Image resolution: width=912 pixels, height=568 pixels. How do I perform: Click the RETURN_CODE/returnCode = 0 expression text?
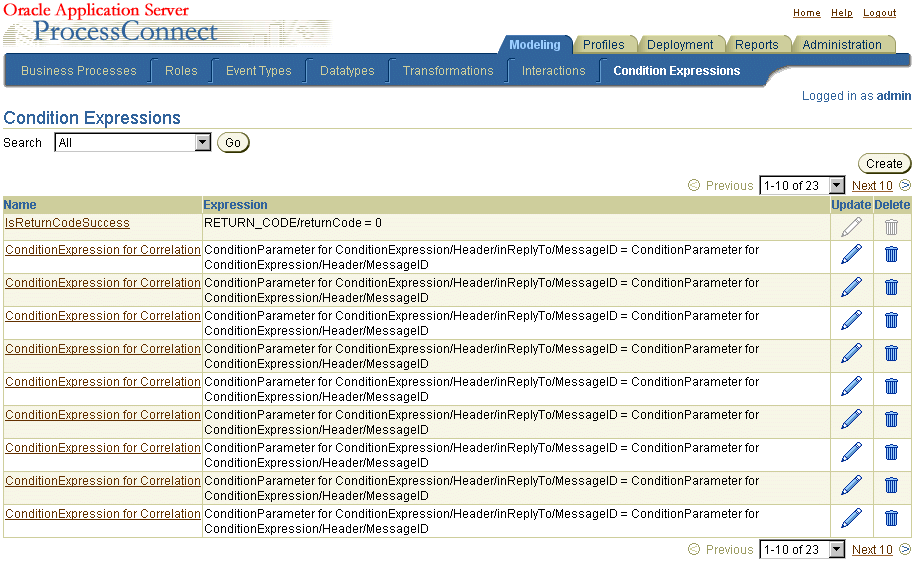tap(293, 223)
